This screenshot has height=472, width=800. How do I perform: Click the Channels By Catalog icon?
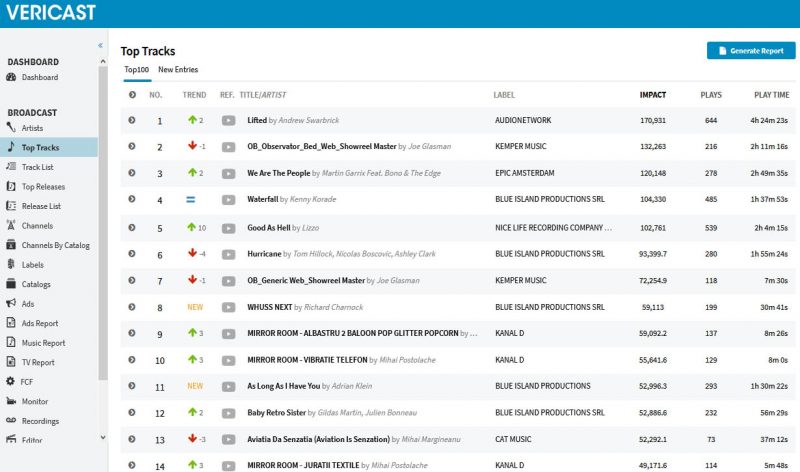click(x=11, y=244)
